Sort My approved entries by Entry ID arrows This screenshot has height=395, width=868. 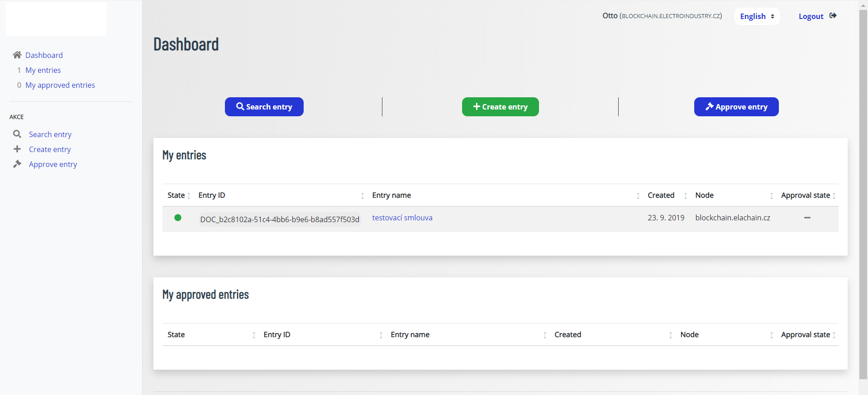381,335
